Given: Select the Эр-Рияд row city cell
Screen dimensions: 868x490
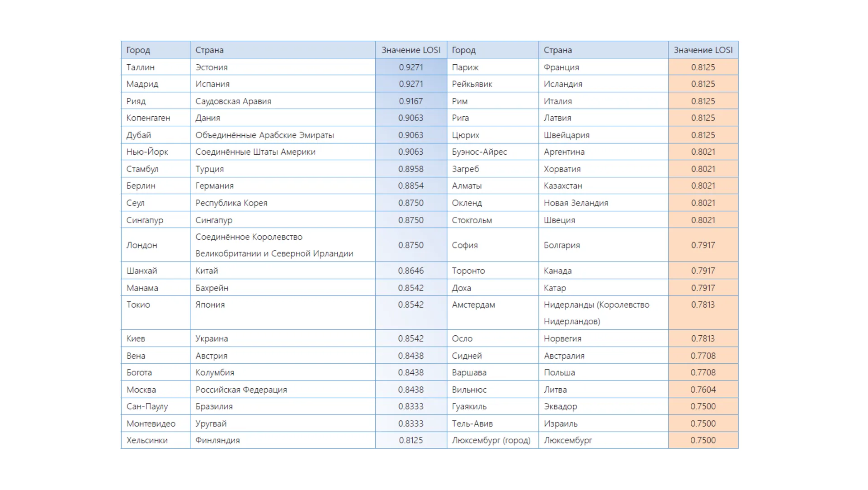Looking at the screenshot, I should [x=156, y=101].
